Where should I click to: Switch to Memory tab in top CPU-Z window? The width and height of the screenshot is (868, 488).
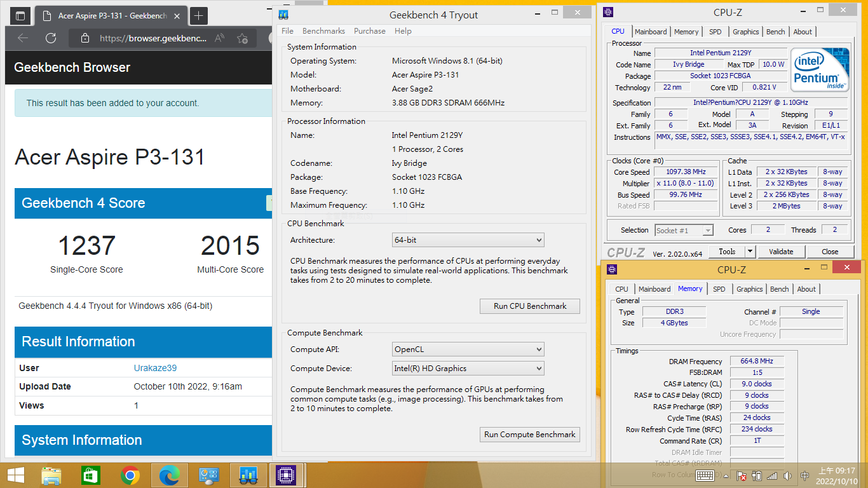coord(686,32)
